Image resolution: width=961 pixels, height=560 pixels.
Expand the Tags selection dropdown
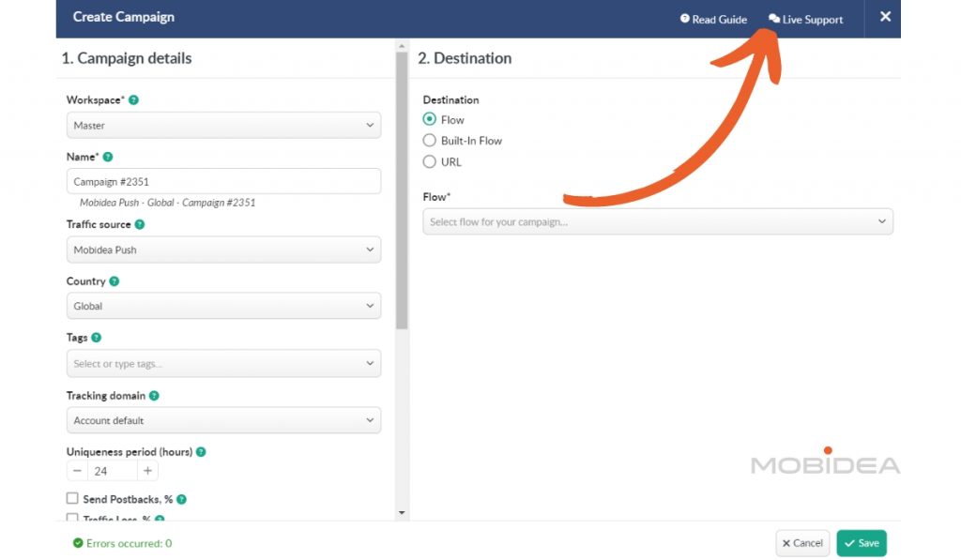click(x=223, y=363)
